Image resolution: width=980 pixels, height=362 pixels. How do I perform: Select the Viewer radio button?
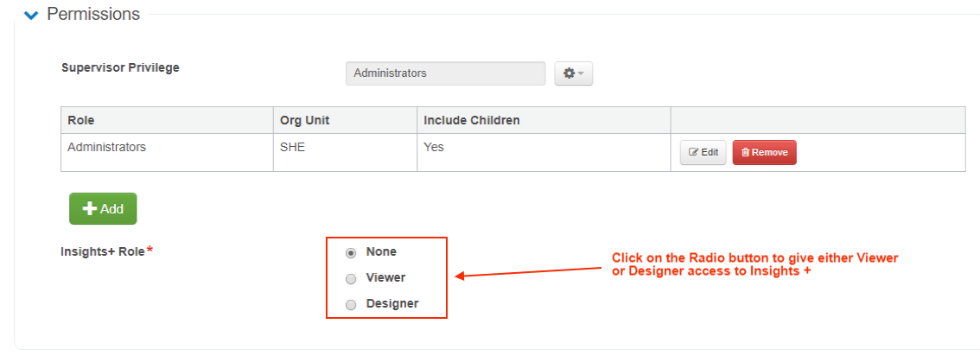(x=351, y=279)
